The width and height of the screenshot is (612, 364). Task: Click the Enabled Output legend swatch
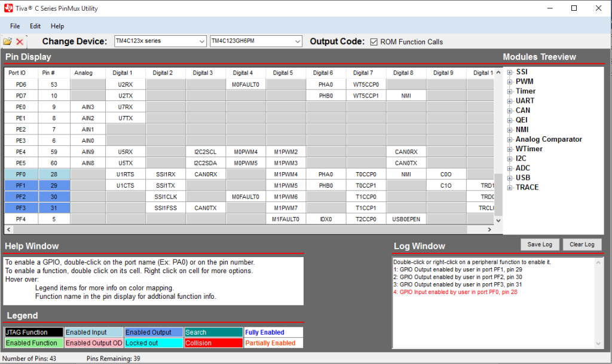[154, 332]
